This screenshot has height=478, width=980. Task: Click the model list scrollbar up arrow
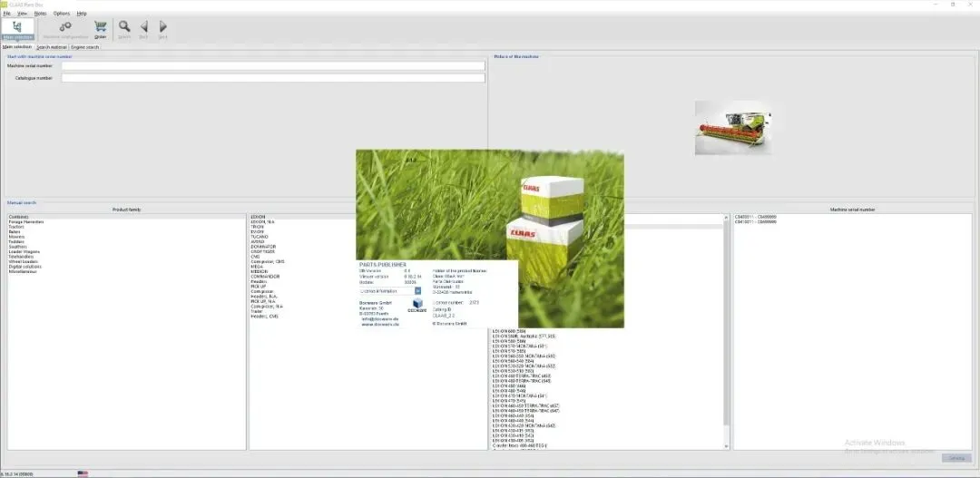click(726, 218)
